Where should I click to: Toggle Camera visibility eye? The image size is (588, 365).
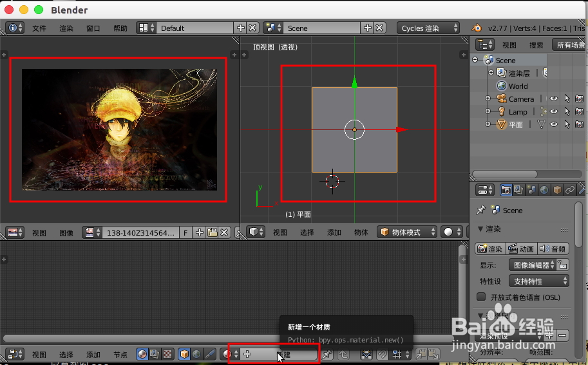pos(554,98)
